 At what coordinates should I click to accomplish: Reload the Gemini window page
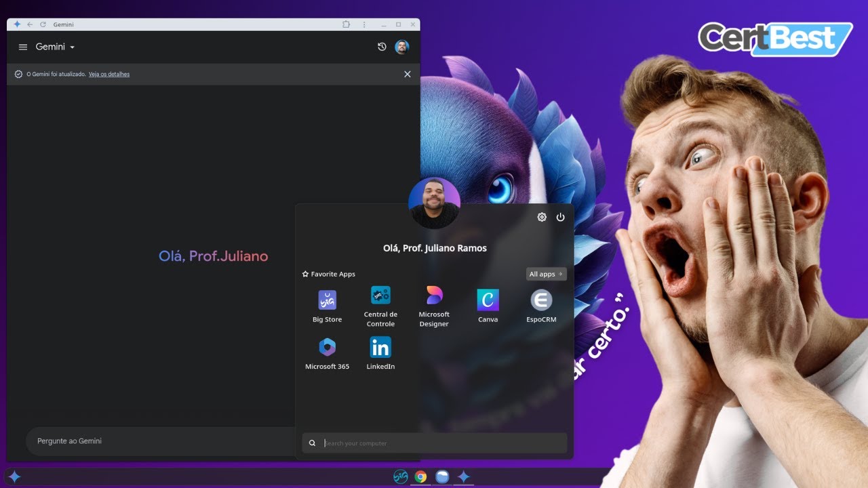(x=43, y=24)
